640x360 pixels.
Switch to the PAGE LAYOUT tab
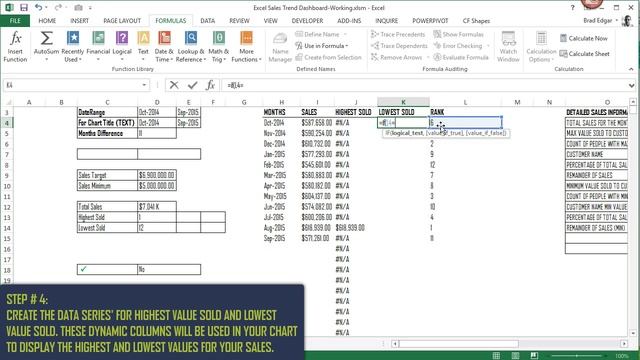[x=122, y=20]
